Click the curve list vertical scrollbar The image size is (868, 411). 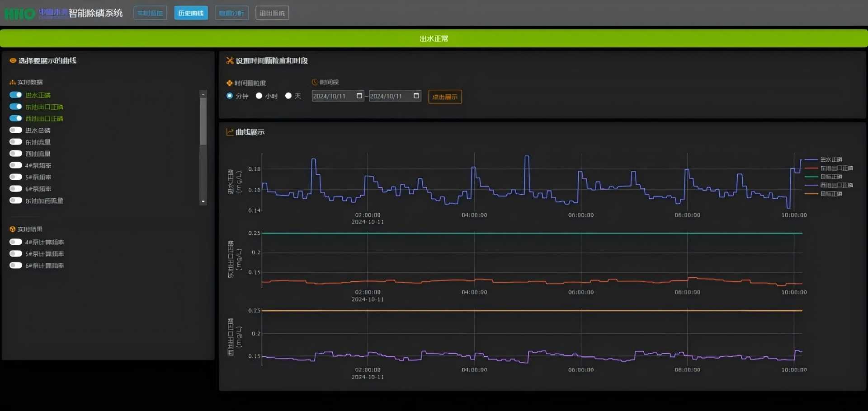203,122
